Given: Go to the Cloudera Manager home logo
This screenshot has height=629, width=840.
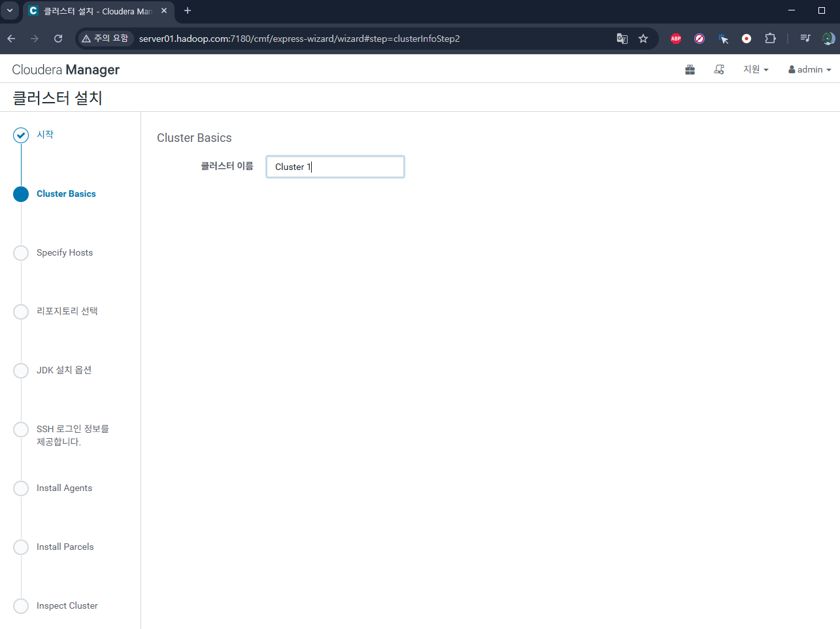Looking at the screenshot, I should (66, 69).
